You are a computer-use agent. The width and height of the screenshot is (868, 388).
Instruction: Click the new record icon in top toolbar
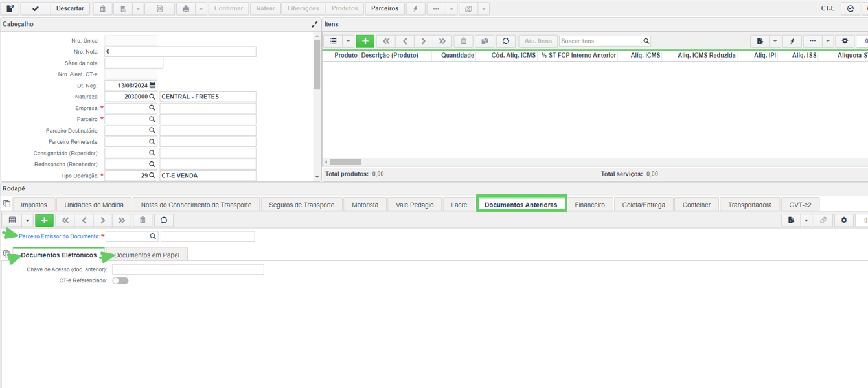pos(10,8)
